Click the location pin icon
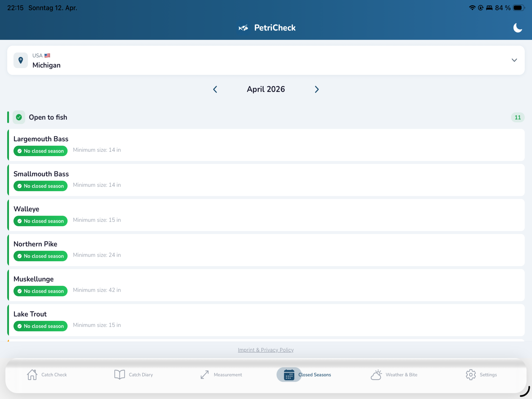This screenshot has height=399, width=532. point(21,60)
